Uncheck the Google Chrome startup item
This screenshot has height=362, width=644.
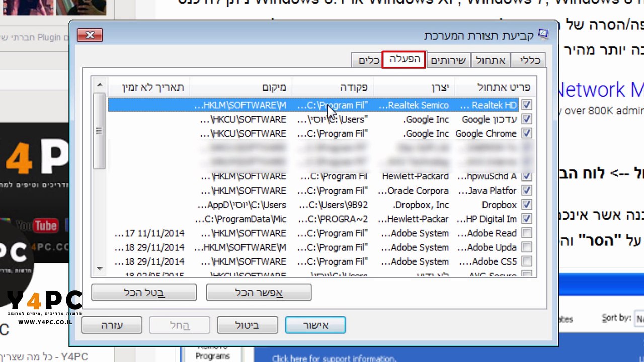click(x=526, y=133)
